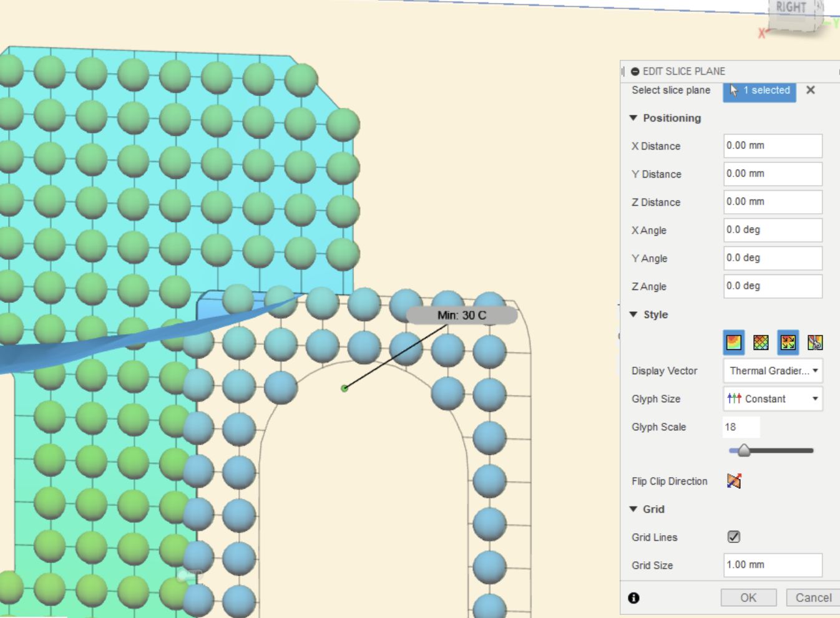Adjust the Glyph Scale slider handle
This screenshot has height=618, width=840.
pos(744,450)
